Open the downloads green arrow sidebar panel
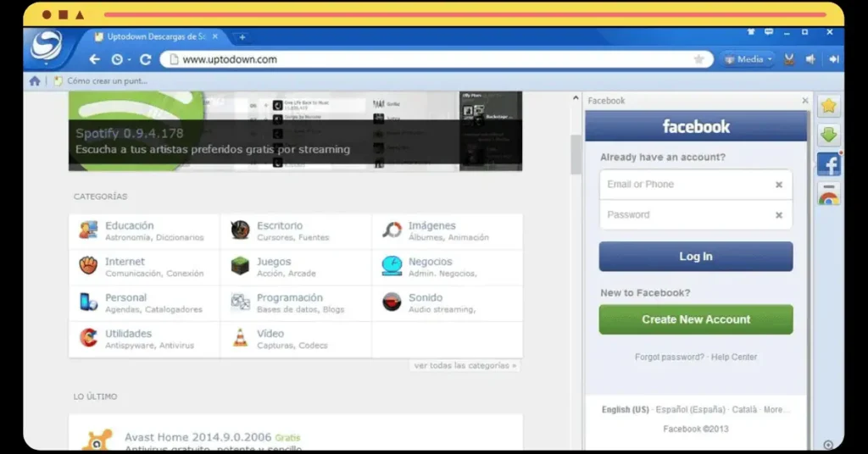The image size is (868, 454). point(829,135)
